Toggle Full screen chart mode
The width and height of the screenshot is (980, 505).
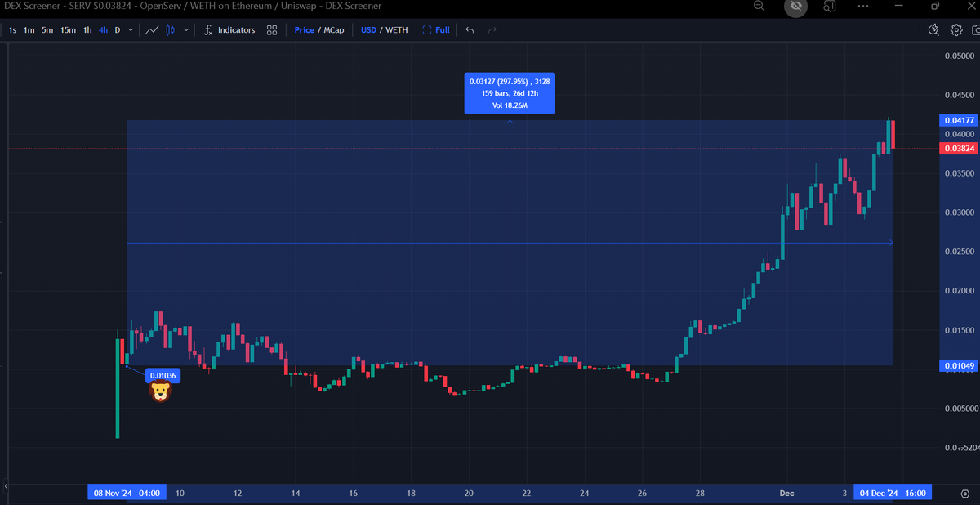coord(436,30)
